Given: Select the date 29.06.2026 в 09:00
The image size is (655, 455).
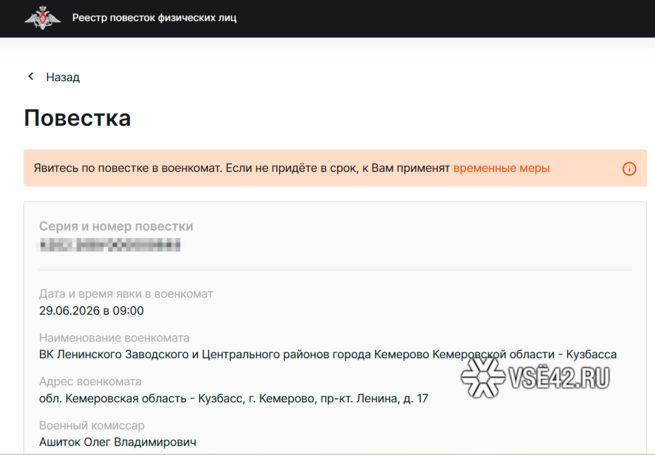Looking at the screenshot, I should tap(91, 311).
